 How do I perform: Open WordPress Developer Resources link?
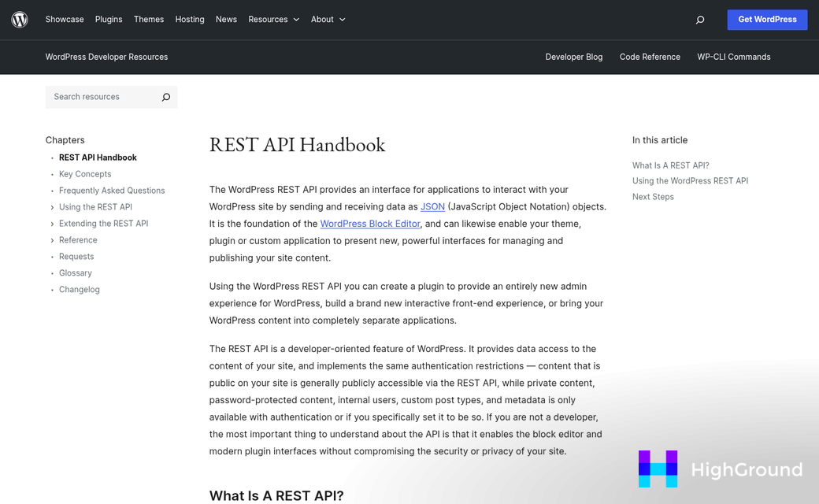click(106, 57)
